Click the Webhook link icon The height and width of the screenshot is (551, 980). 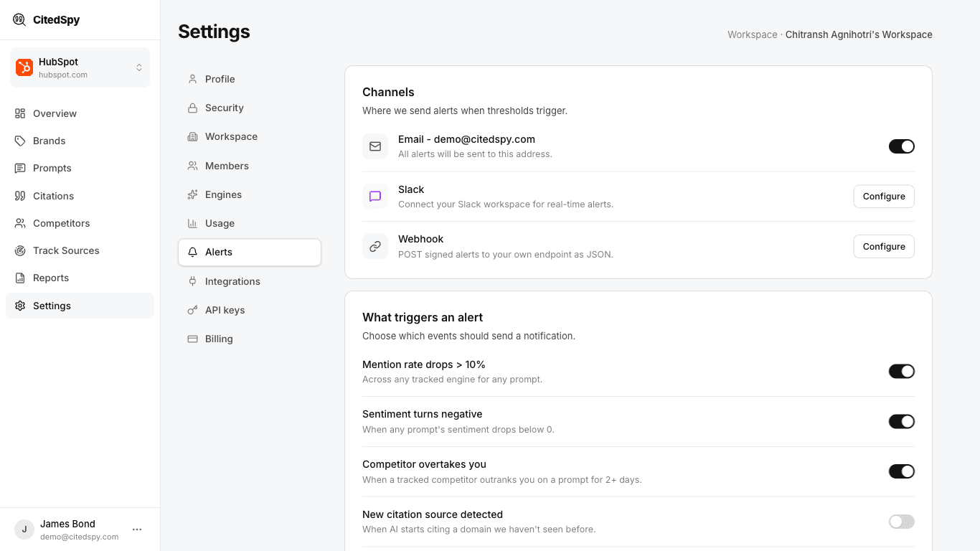point(375,246)
